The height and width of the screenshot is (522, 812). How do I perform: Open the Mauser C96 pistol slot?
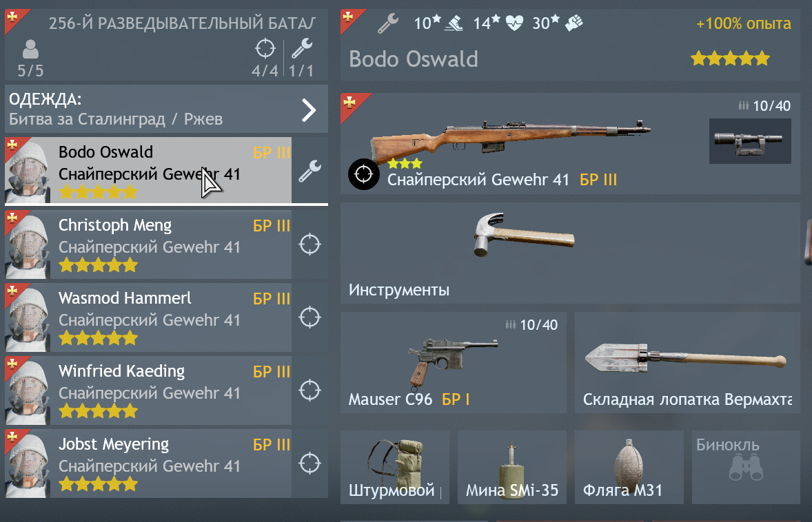coord(453,362)
